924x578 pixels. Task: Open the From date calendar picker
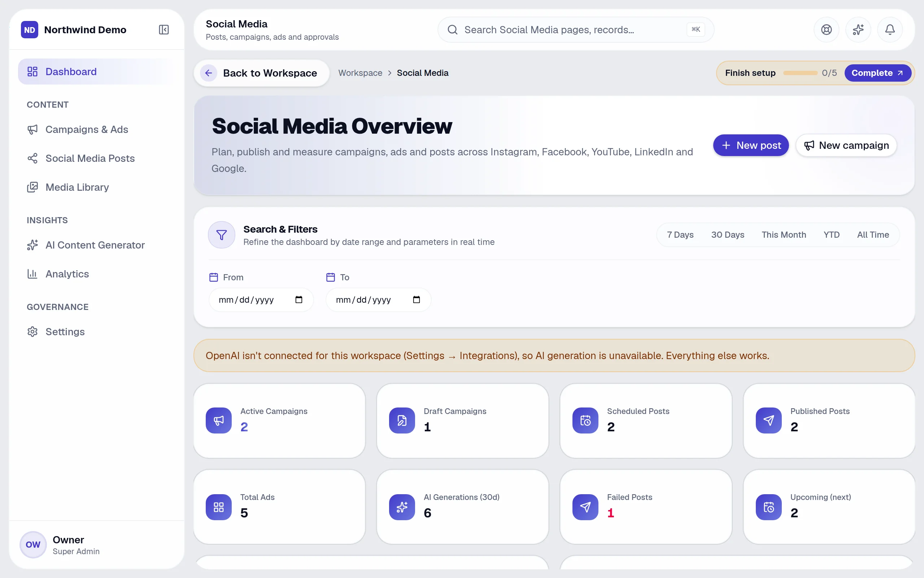(298, 300)
